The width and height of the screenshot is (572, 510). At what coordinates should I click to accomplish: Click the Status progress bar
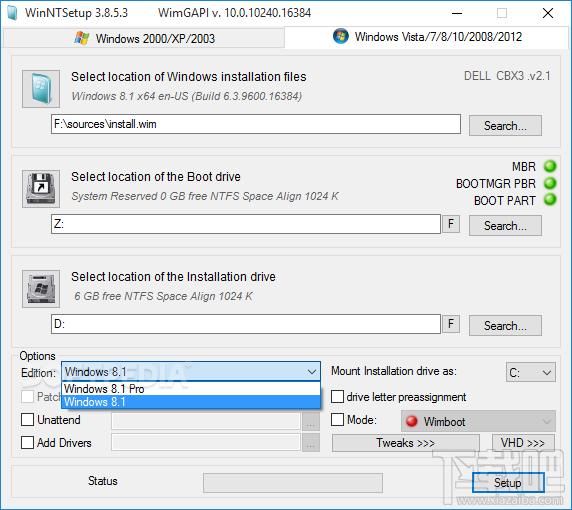point(293,483)
